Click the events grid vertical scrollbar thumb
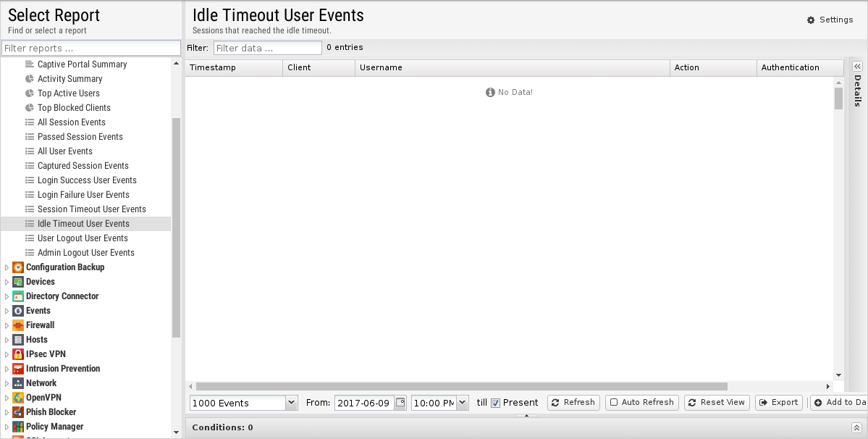The image size is (868, 439). tap(838, 98)
